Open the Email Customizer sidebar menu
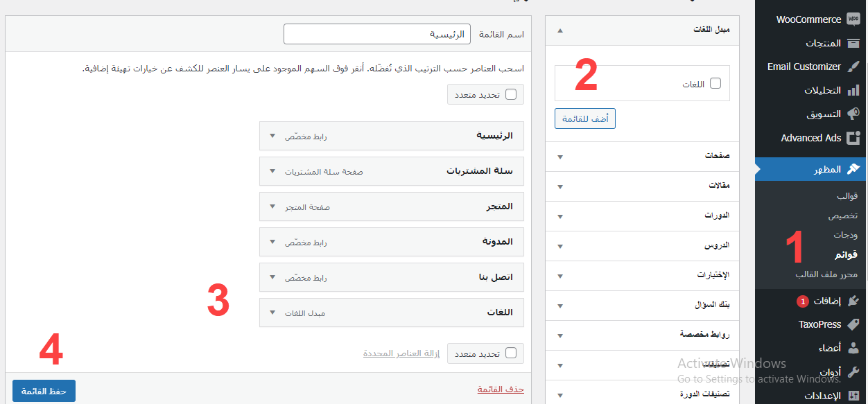The image size is (868, 404). [x=812, y=67]
